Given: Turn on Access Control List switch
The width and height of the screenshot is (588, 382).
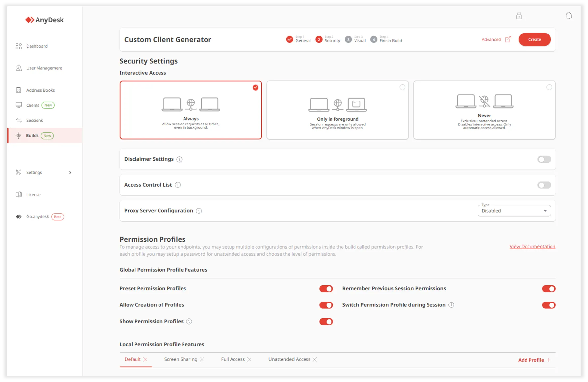Looking at the screenshot, I should click(544, 185).
